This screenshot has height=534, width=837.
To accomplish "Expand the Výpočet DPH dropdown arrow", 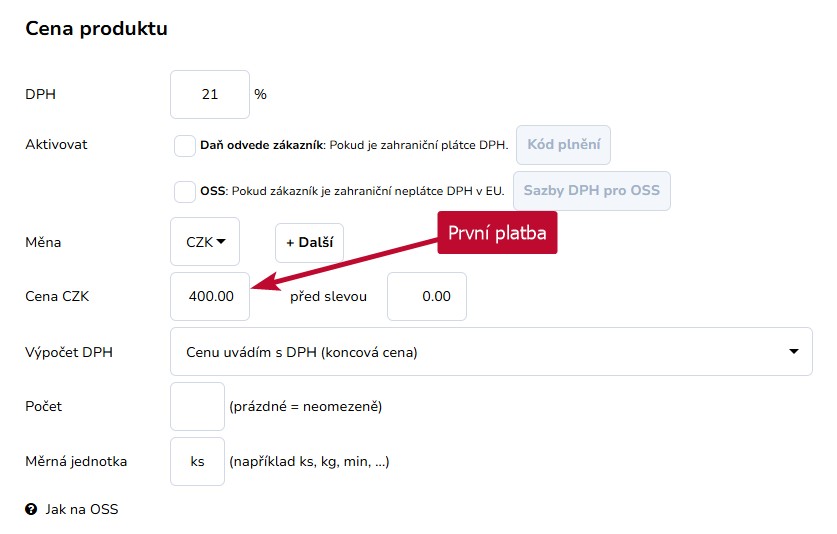I will coord(794,351).
